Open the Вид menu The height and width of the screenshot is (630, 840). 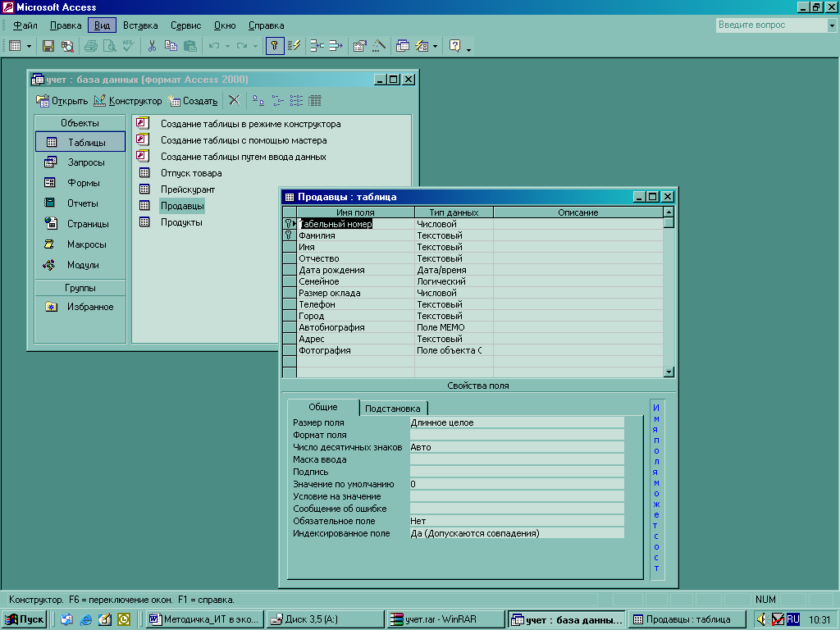pyautogui.click(x=102, y=25)
